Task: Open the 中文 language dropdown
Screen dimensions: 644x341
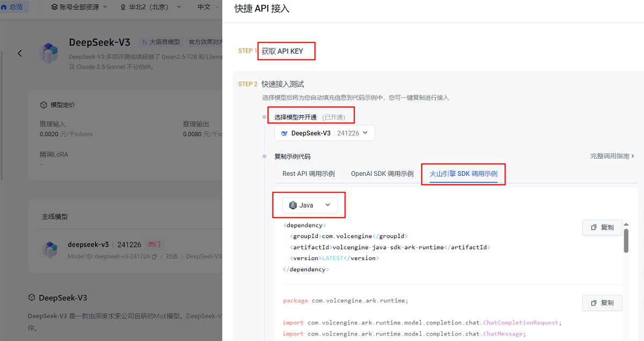Action: (208, 7)
